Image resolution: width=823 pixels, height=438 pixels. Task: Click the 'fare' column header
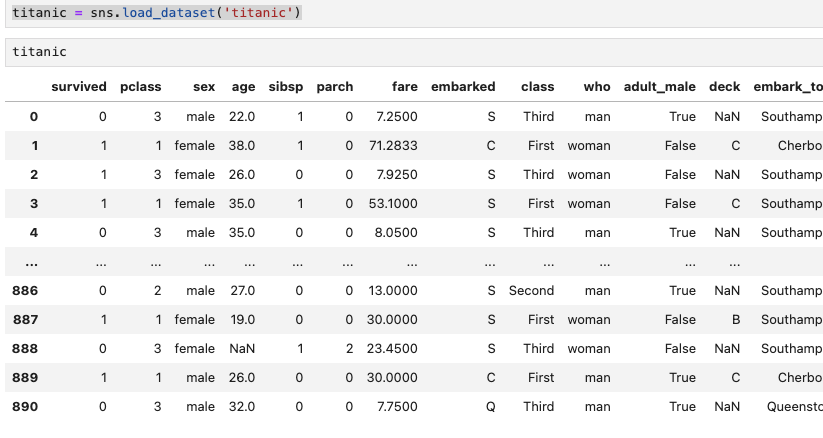pyautogui.click(x=405, y=87)
